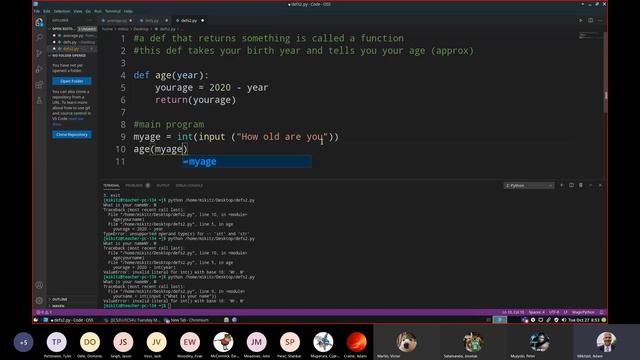This screenshot has height=360, width=640.
Task: Open the File menu
Action: pyautogui.click(x=37, y=11)
